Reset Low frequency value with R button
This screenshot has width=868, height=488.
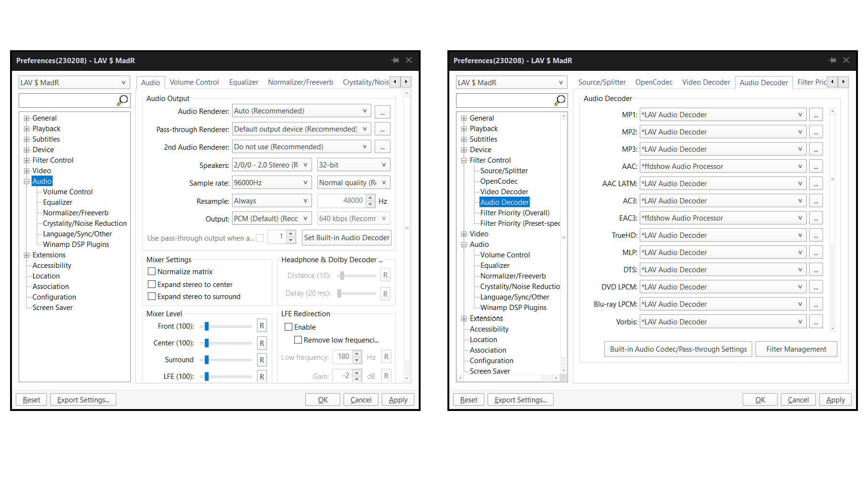coord(386,357)
